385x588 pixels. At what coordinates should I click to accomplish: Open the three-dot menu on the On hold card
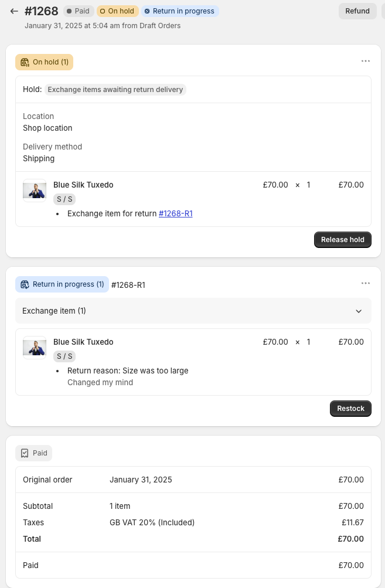pos(366,61)
